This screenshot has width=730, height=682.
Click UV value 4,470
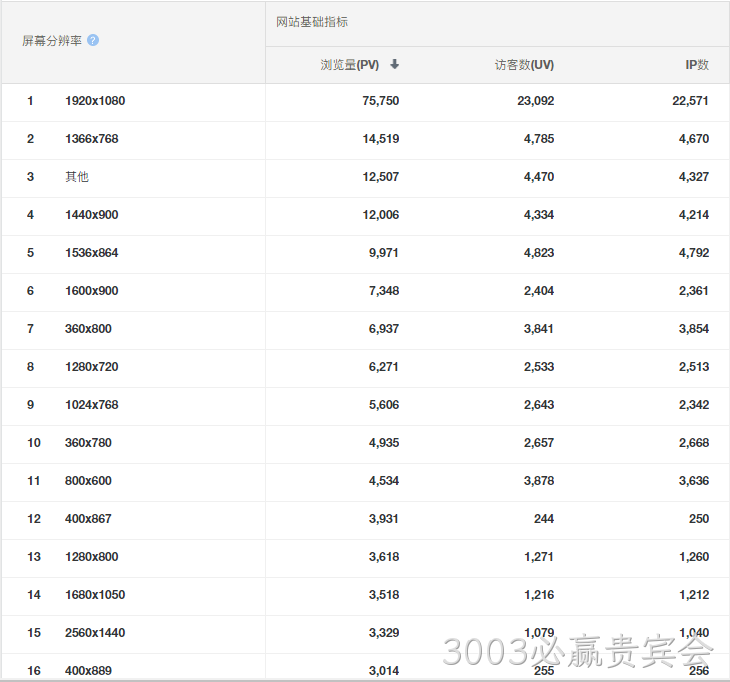(x=539, y=177)
